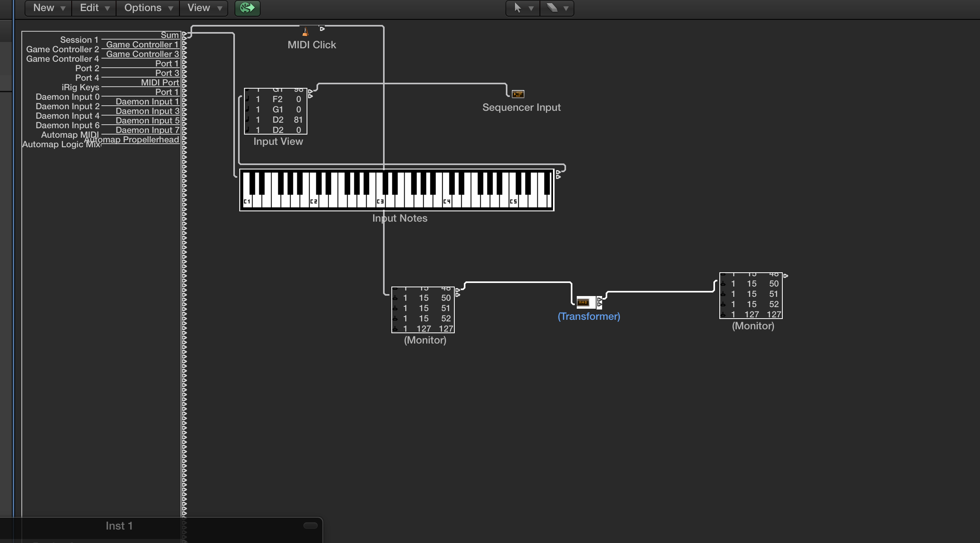This screenshot has height=543, width=980.
Task: Open the Options menu
Action: (x=148, y=8)
